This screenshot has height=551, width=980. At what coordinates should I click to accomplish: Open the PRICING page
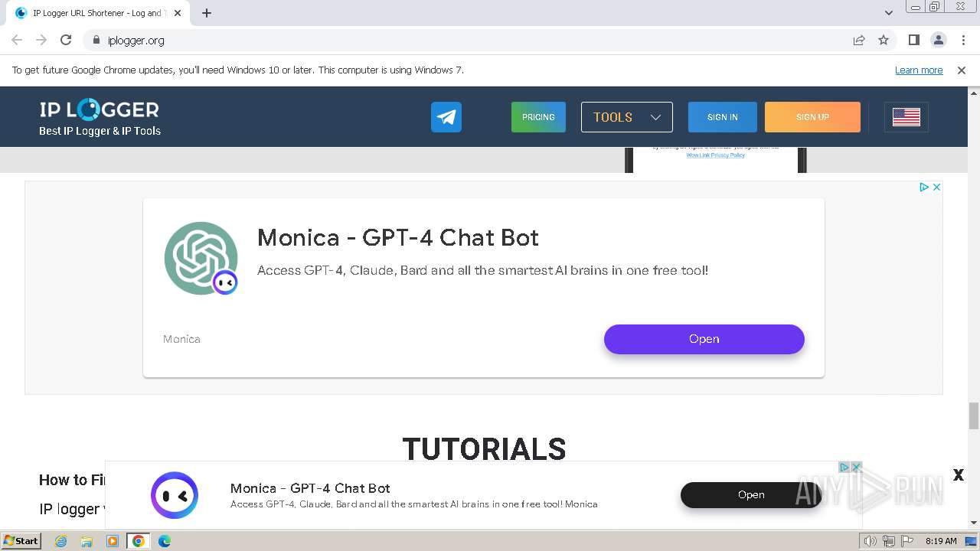pyautogui.click(x=538, y=117)
